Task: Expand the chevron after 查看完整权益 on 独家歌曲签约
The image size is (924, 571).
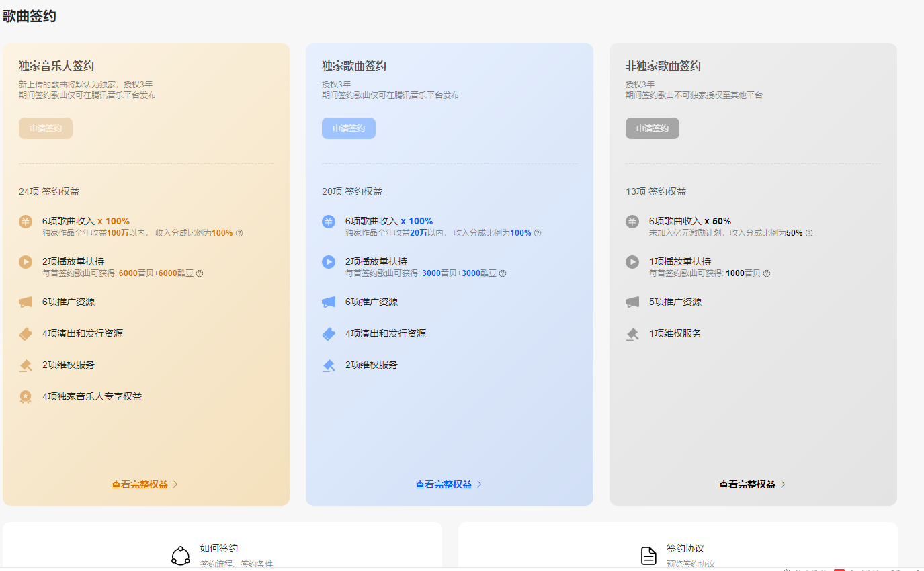Action: coord(480,484)
